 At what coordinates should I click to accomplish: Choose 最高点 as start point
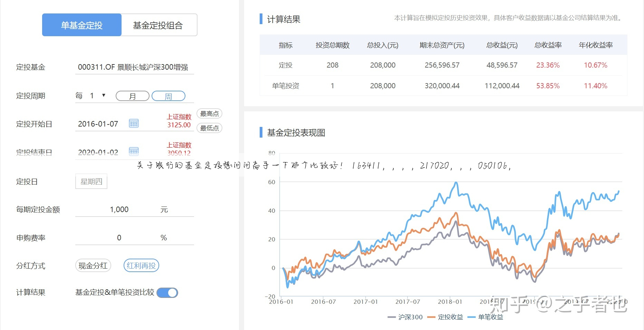coord(209,113)
